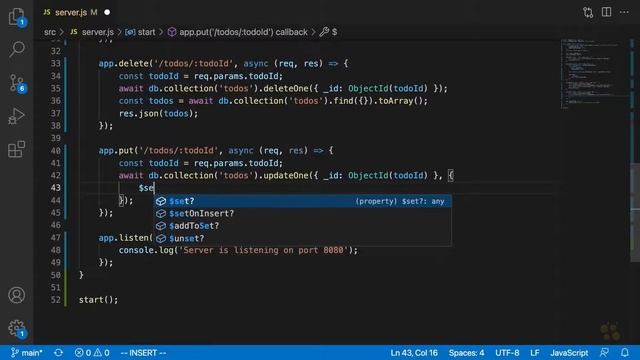640x360 pixels.
Task: Choose the $set? autocomplete suggestion
Action: coord(303,201)
